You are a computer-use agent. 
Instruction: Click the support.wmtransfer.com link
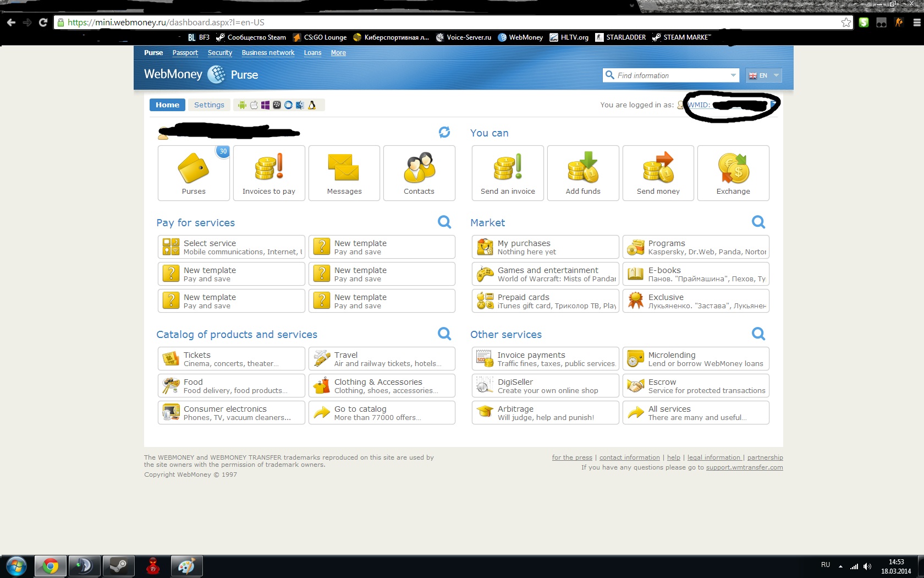click(744, 467)
